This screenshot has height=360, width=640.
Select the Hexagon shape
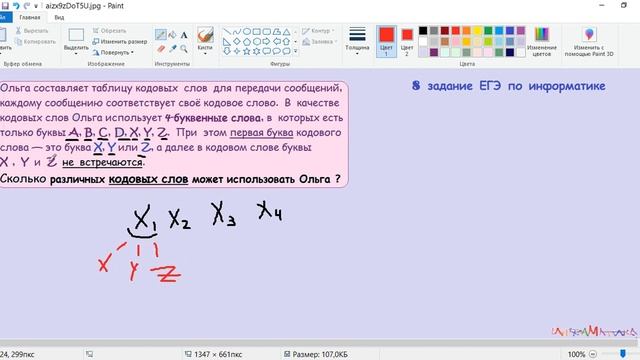tap(257, 41)
